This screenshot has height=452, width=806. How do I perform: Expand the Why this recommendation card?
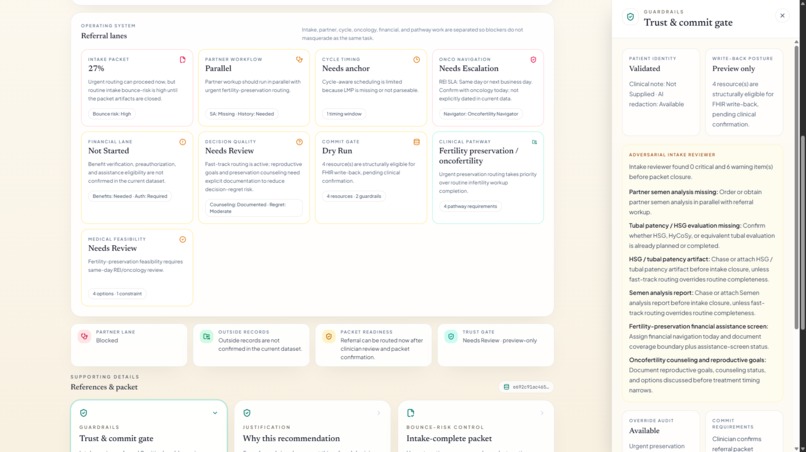point(379,413)
